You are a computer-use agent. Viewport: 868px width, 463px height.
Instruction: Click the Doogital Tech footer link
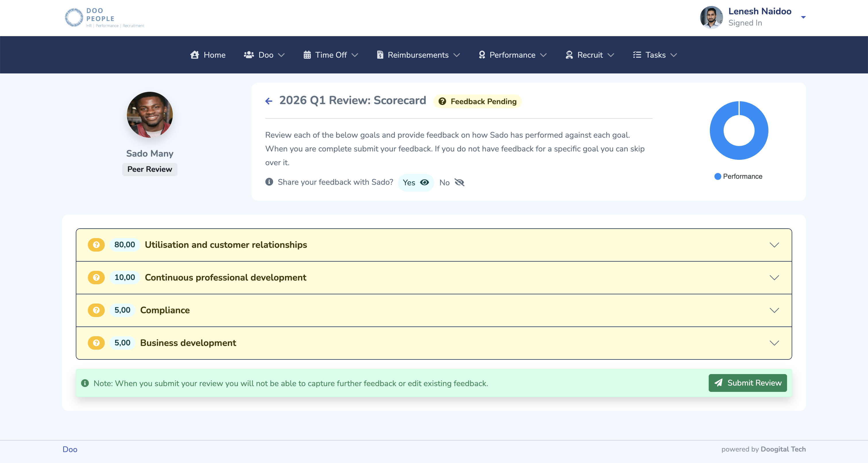(x=783, y=449)
